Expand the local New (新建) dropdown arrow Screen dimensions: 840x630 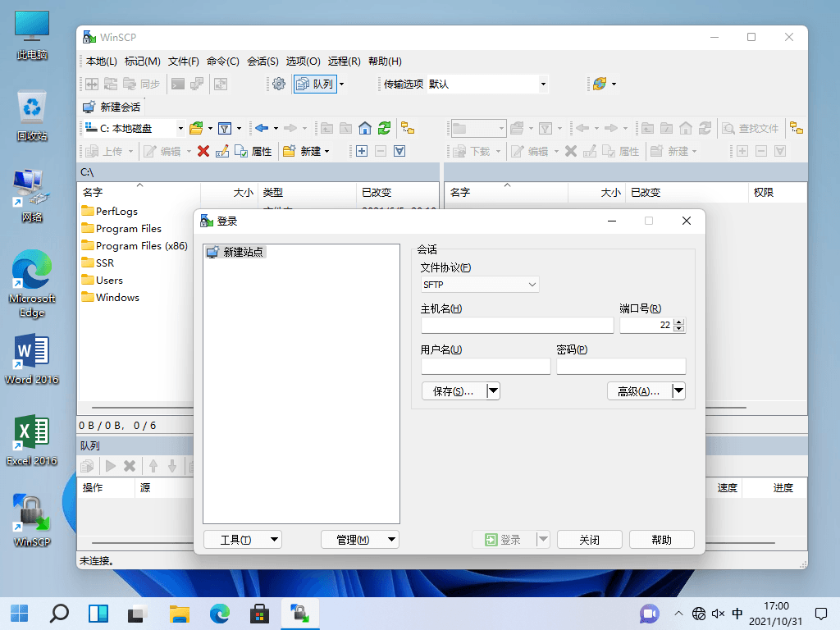coord(326,151)
